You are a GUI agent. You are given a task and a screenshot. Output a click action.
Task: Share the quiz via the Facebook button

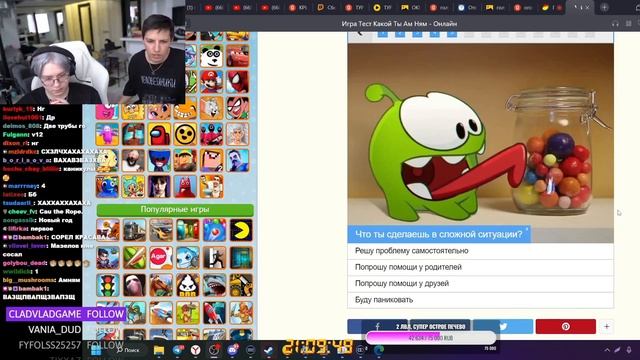pyautogui.click(x=378, y=327)
